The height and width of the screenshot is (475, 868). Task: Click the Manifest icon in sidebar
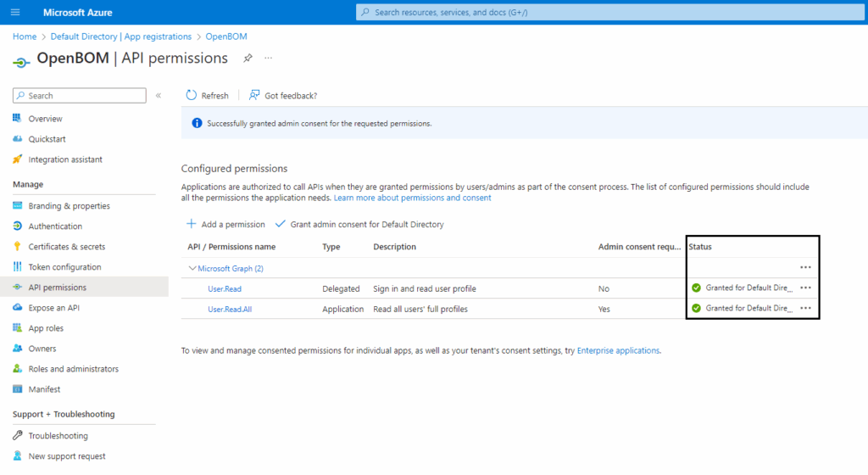17,389
